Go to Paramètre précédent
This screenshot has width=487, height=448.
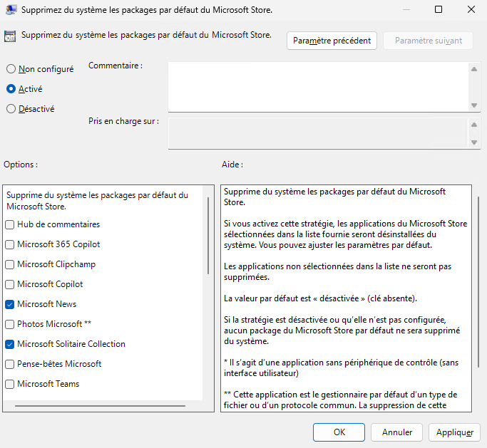332,41
